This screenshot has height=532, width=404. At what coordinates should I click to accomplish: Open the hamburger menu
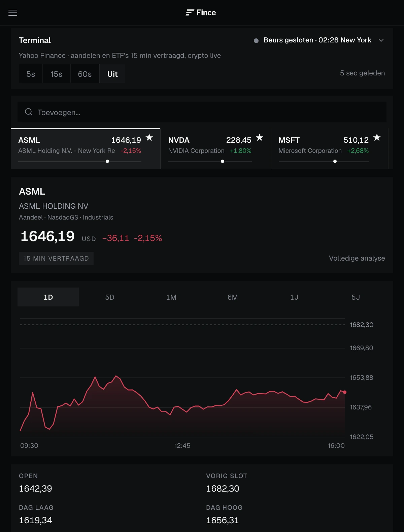(x=13, y=13)
